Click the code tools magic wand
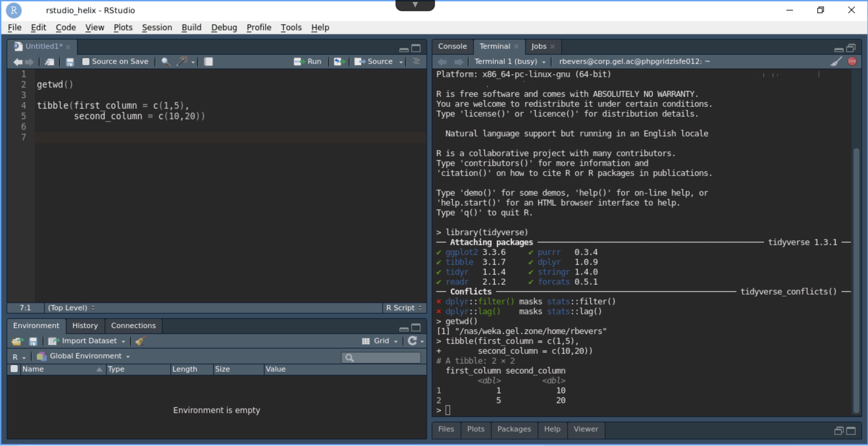The image size is (868, 446). coord(183,61)
